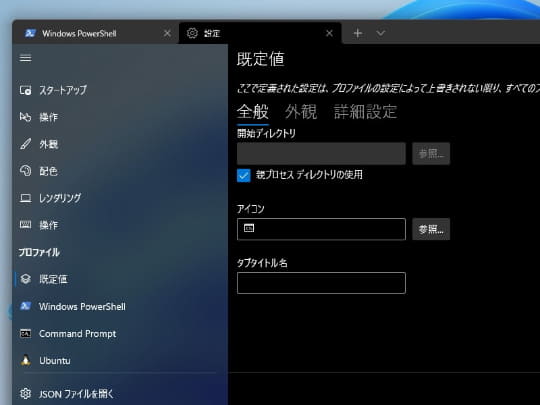Select 操作 page with cursor icon
The width and height of the screenshot is (540, 405).
(120, 117)
